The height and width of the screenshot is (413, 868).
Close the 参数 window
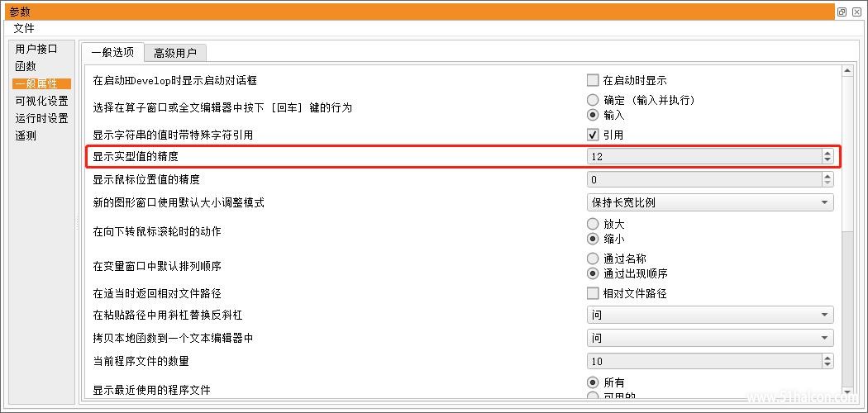[x=856, y=12]
